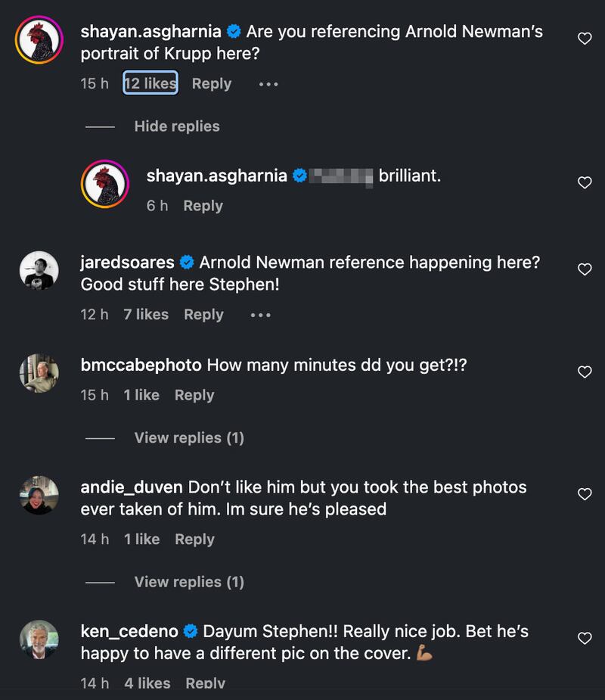Viewport: 605px width, 700px height.
Task: Expand 'View replies (1)' under bmccabephoto's comment
Action: (188, 437)
